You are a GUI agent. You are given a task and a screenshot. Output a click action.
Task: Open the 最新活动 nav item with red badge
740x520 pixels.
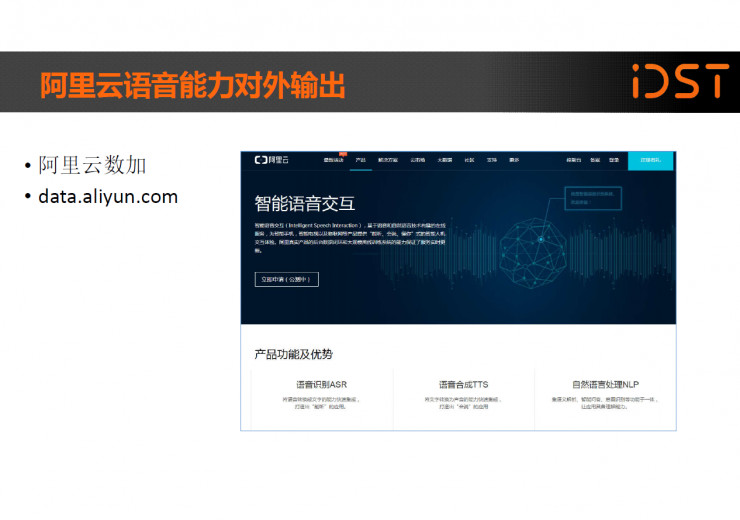tap(334, 160)
